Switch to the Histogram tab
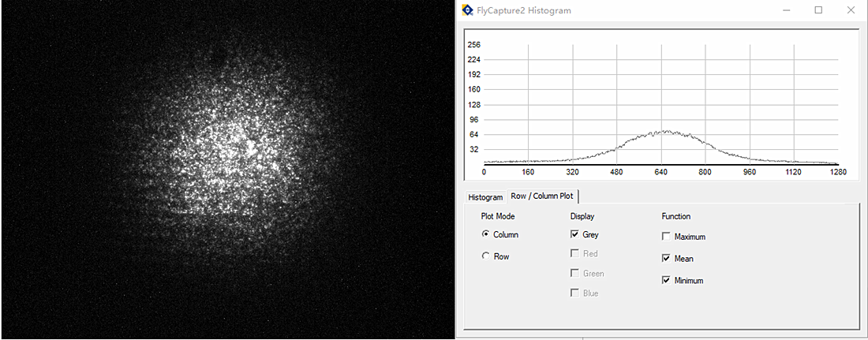 [485, 197]
